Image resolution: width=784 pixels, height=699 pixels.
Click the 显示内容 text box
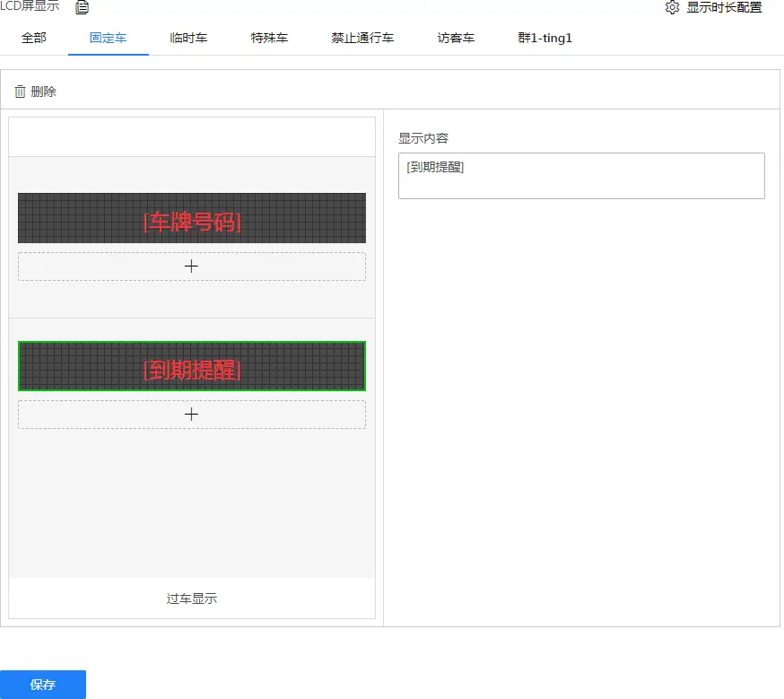pyautogui.click(x=581, y=176)
